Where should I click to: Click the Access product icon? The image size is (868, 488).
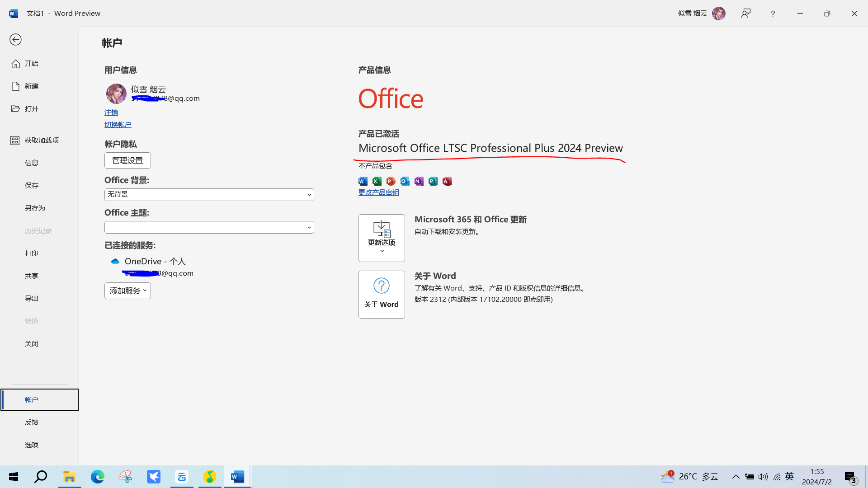pyautogui.click(x=447, y=181)
